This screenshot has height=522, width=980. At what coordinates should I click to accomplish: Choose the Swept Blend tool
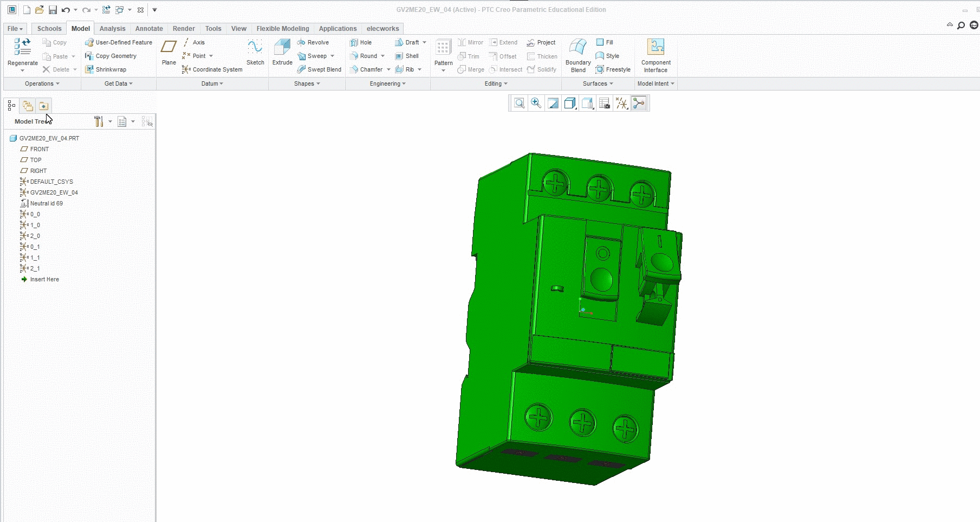point(319,69)
